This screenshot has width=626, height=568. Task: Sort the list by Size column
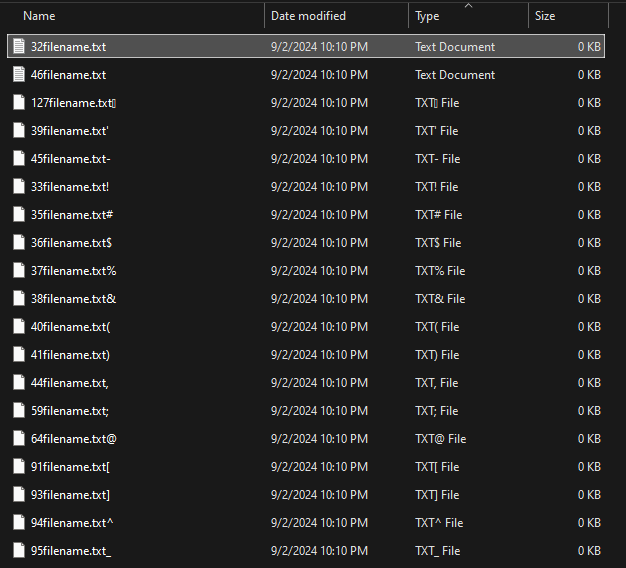coord(545,16)
